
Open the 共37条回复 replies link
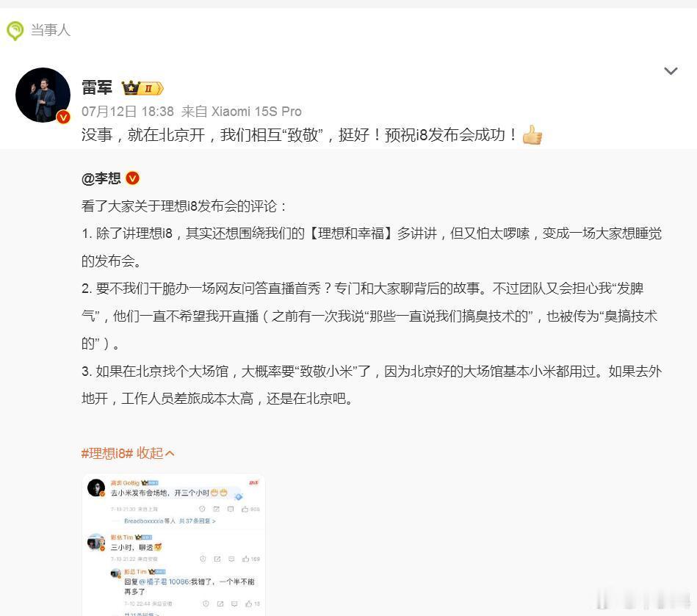197,521
